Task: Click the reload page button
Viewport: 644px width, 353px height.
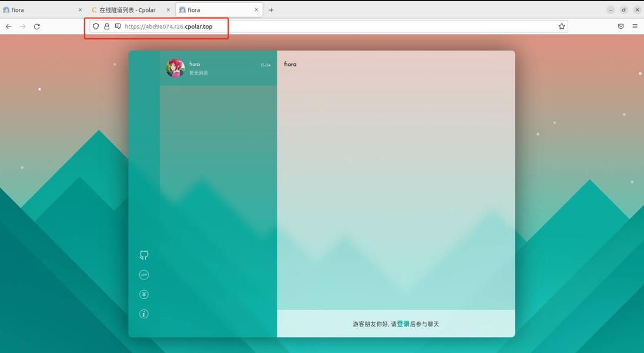Action: point(37,26)
